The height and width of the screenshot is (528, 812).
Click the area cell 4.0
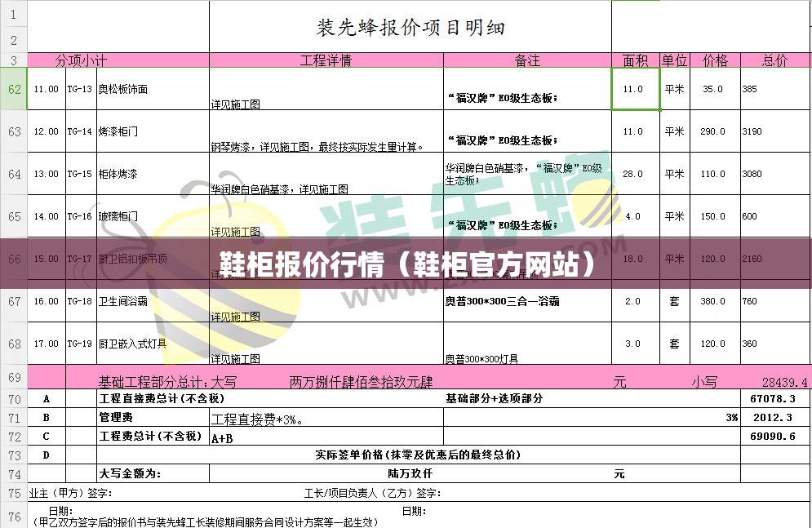636,216
